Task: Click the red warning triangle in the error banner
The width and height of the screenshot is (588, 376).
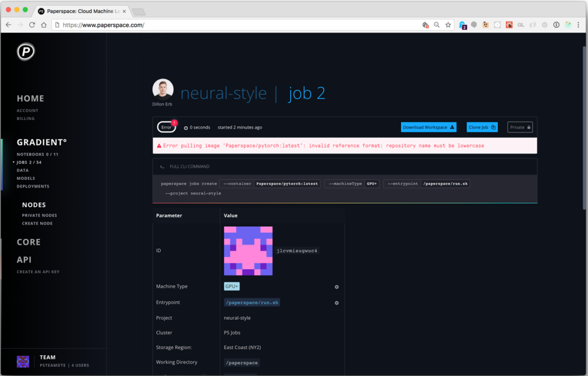Action: (x=160, y=145)
